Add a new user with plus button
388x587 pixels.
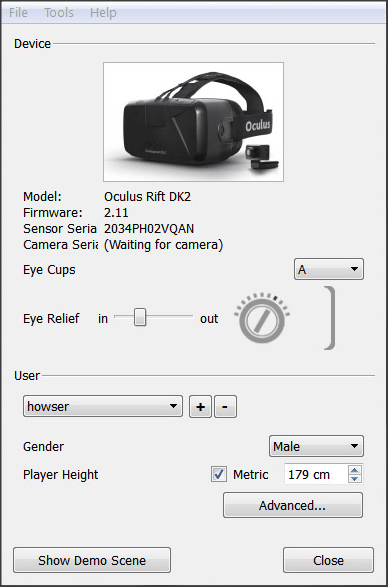200,406
